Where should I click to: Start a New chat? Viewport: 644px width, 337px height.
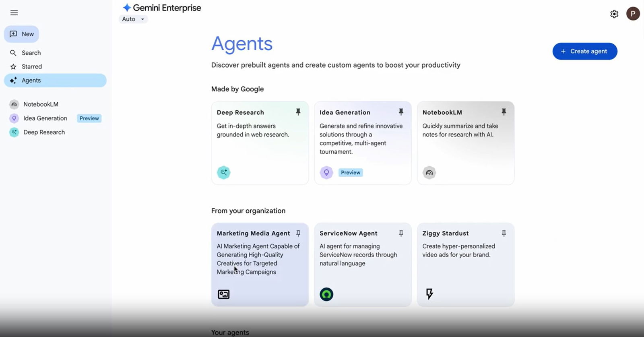click(x=21, y=34)
